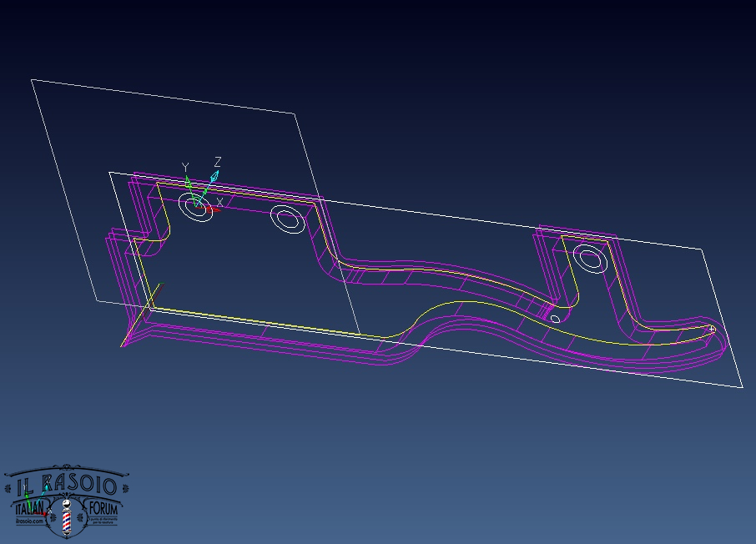Viewport: 756px width, 544px height.
Task: Click the X axis label of the coordinate triad
Action: (x=220, y=202)
